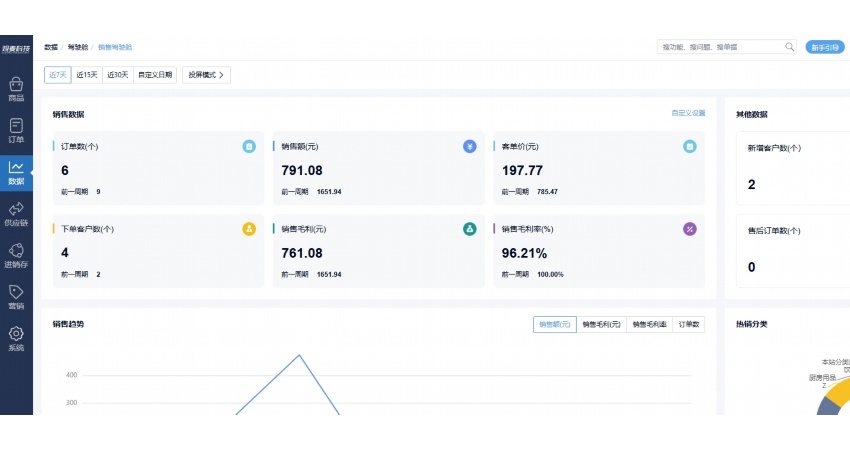Click the top search input field
This screenshot has height=450, width=850.
[720, 47]
